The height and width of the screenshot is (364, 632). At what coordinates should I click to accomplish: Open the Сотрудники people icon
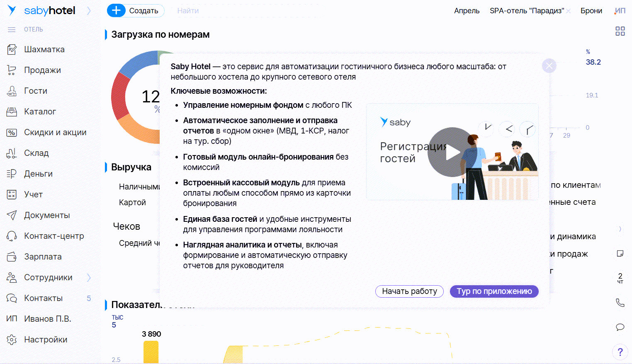(x=12, y=277)
